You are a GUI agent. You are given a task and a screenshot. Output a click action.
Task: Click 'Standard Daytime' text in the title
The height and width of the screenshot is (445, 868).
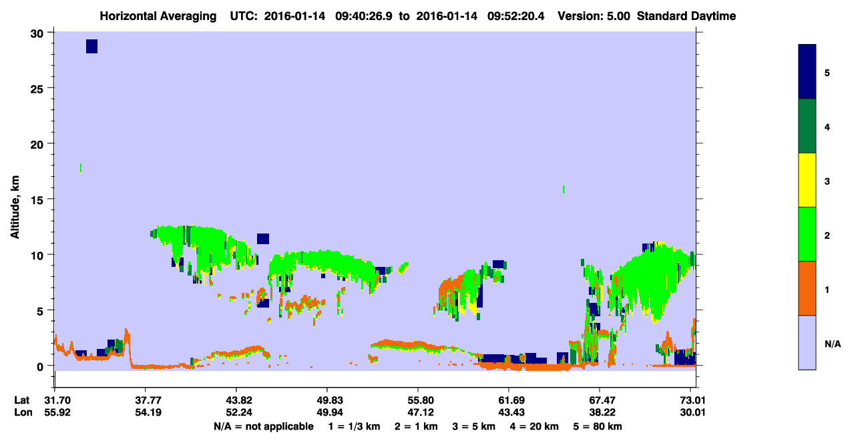687,15
